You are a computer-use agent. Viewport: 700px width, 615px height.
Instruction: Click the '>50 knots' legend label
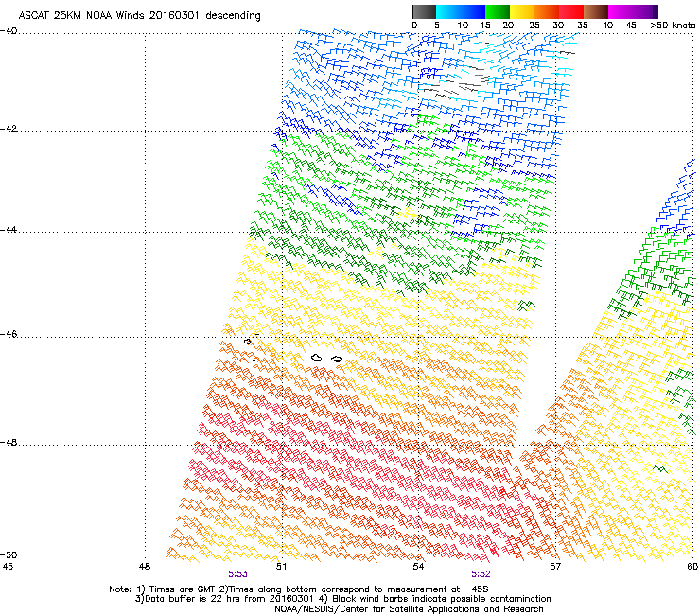point(673,26)
